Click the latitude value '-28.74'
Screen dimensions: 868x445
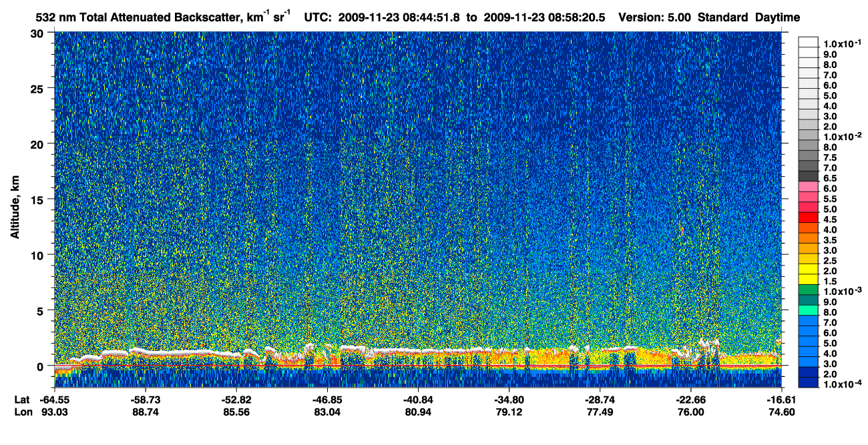pos(600,399)
